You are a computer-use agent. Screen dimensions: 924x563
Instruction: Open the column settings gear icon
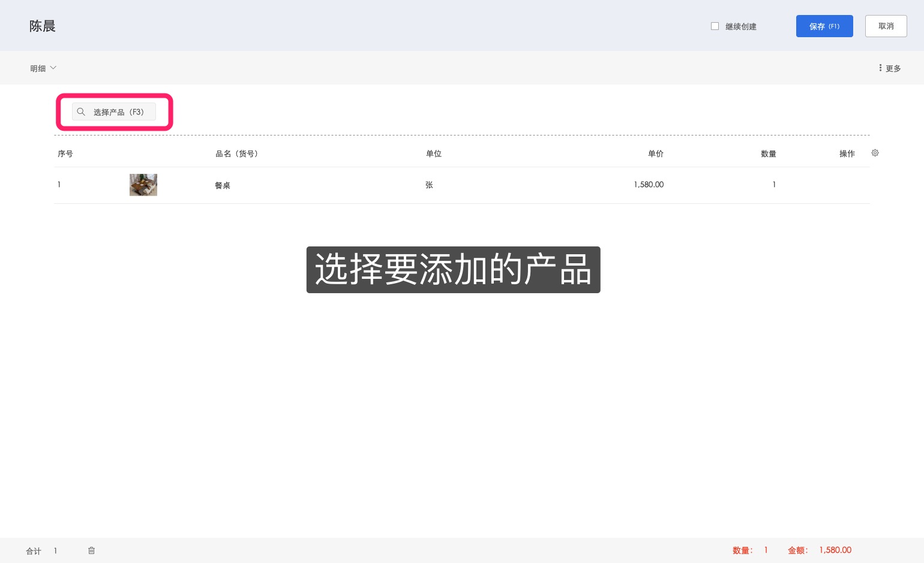pyautogui.click(x=875, y=153)
